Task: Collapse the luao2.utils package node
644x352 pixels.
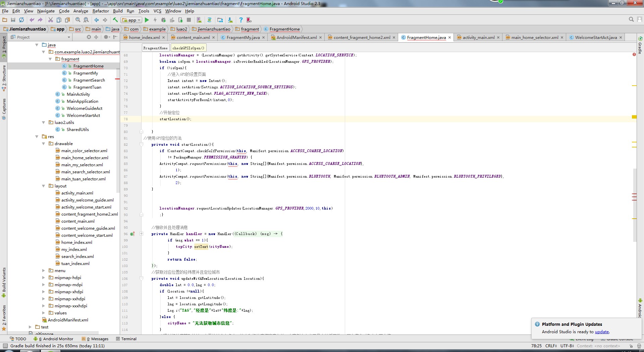Action: pyautogui.click(x=44, y=123)
